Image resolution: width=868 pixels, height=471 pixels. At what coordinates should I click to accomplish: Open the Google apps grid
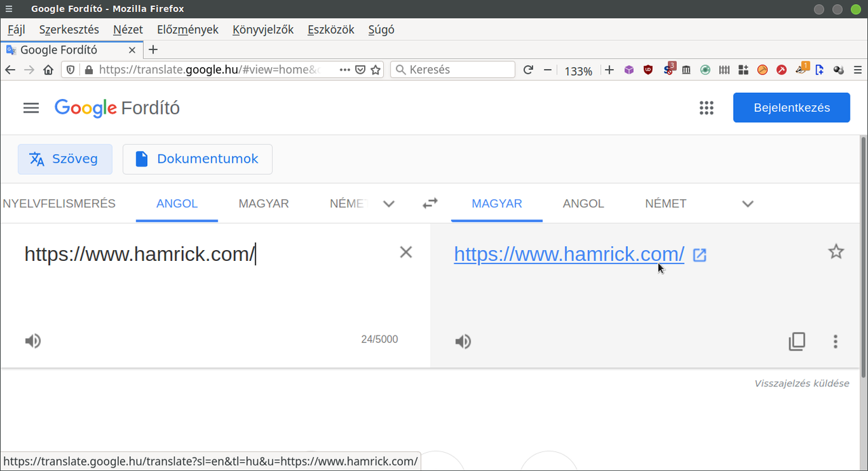click(707, 108)
